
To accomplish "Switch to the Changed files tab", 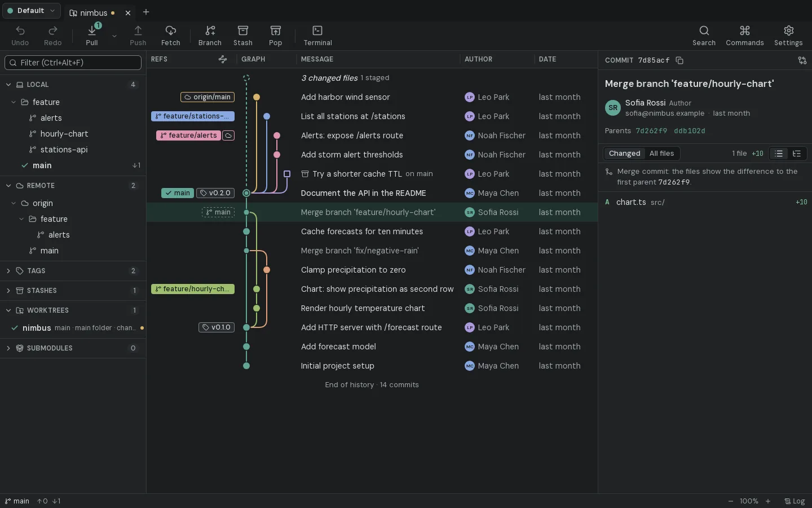I will pyautogui.click(x=624, y=154).
